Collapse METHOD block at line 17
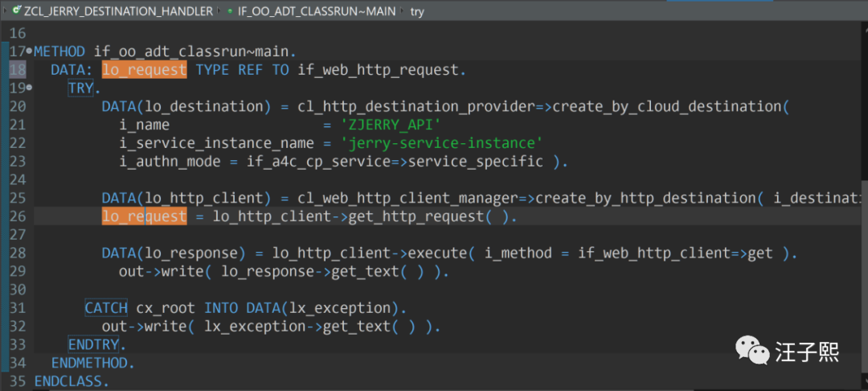The image size is (868, 391). [x=30, y=51]
